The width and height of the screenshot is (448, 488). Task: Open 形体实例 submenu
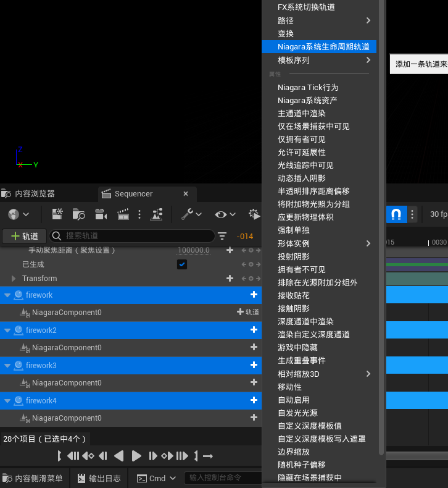(319, 243)
